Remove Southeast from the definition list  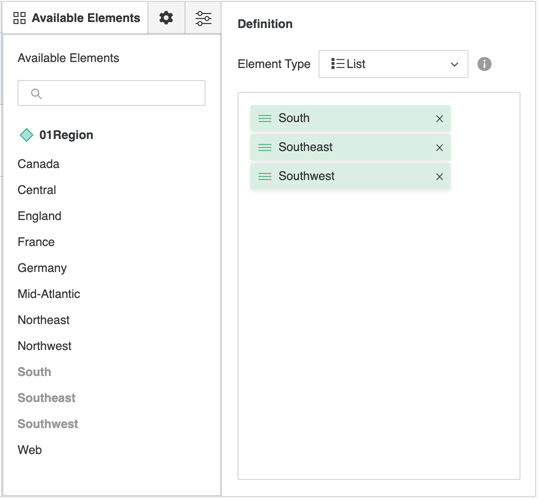(439, 148)
